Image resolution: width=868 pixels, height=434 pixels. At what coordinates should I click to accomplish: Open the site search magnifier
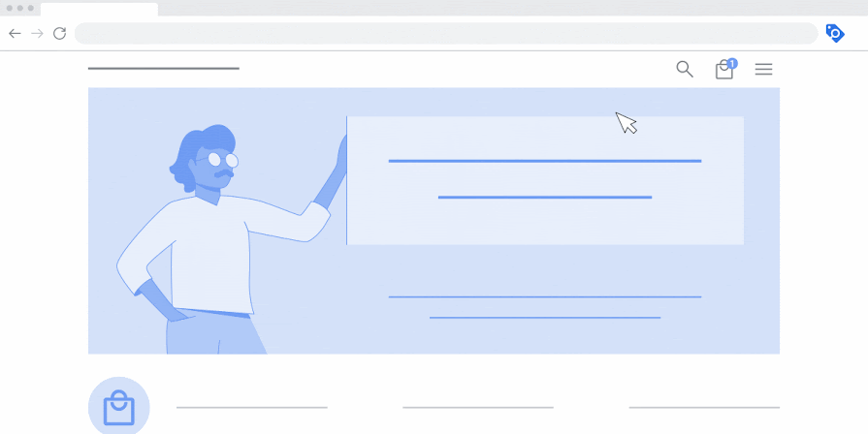coord(685,69)
